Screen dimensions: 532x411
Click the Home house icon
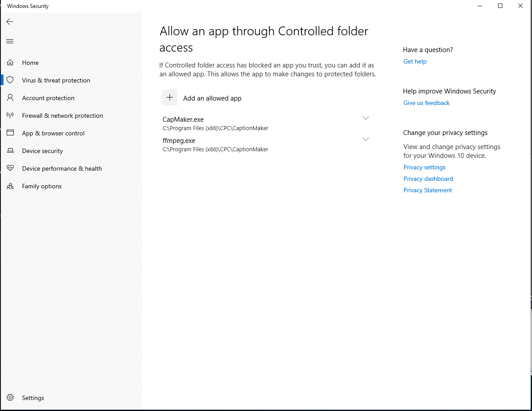point(10,63)
